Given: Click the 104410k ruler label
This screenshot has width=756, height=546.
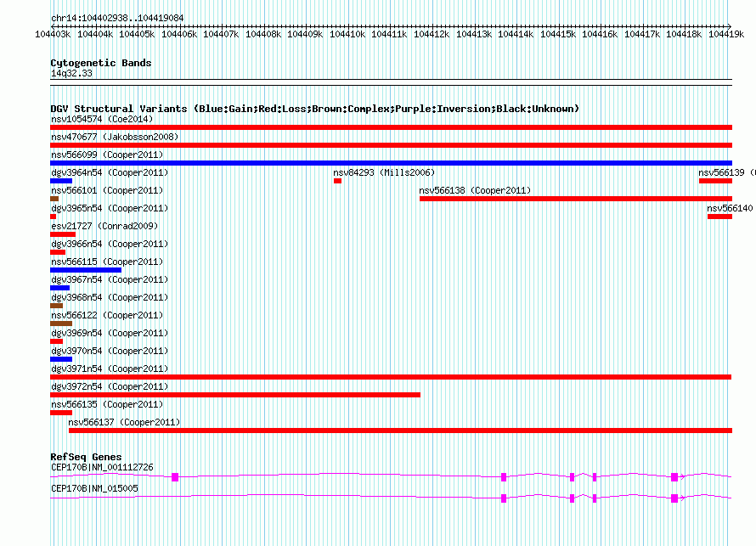Looking at the screenshot, I should (347, 34).
